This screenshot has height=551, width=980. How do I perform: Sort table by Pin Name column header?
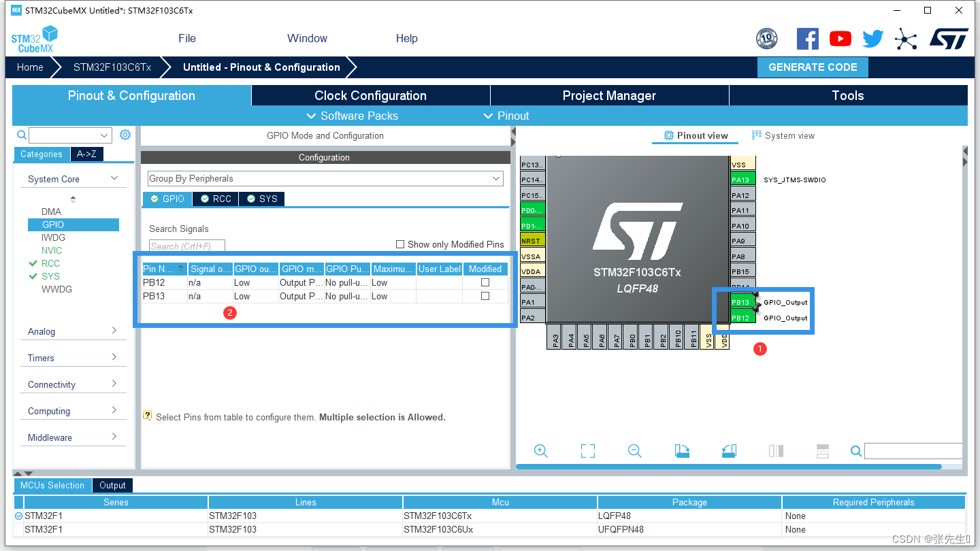[x=164, y=269]
